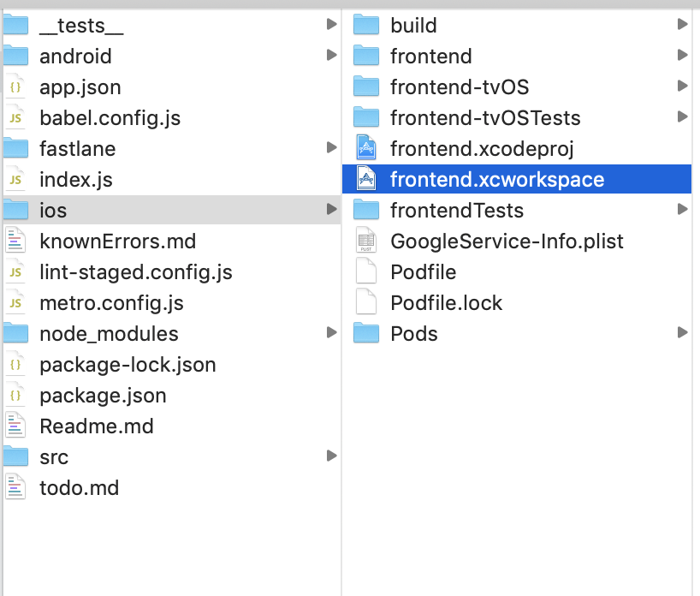Click the app.json file icon

point(15,86)
